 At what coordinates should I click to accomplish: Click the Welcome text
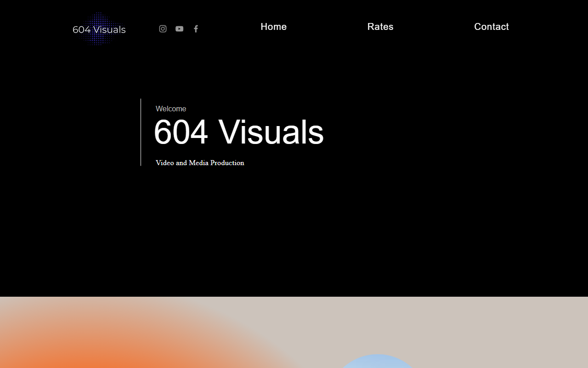pos(171,109)
